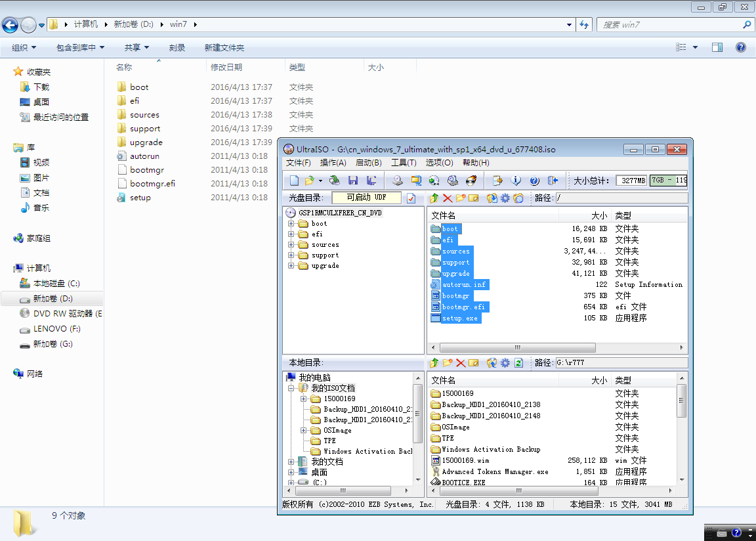Click the Exit icon in UltraISO toolbar

[x=553, y=181]
